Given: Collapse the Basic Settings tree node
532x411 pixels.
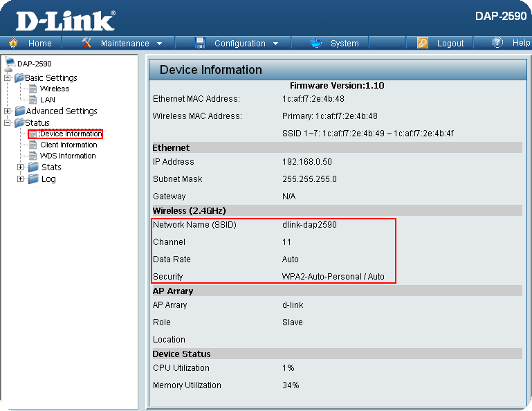Looking at the screenshot, I should 7,77.
